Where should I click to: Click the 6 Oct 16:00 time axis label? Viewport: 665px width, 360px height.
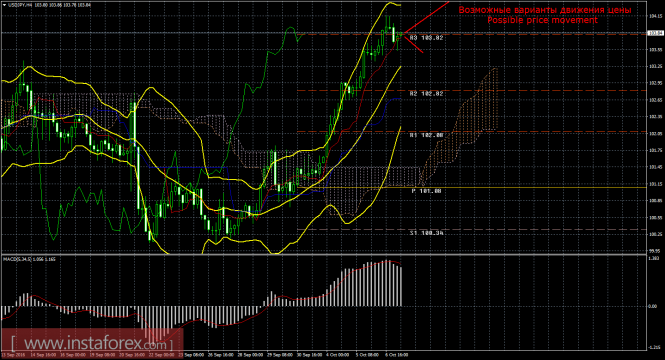tap(397, 355)
